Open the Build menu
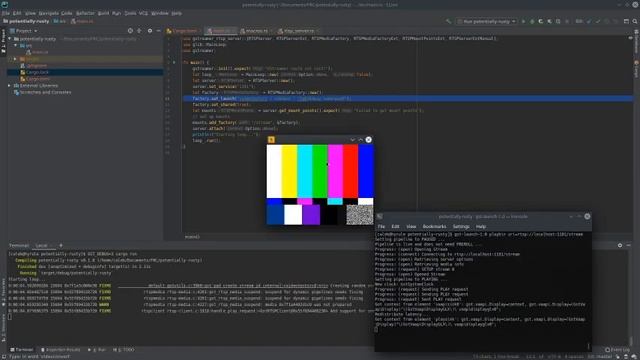The image size is (640, 360). (103, 13)
